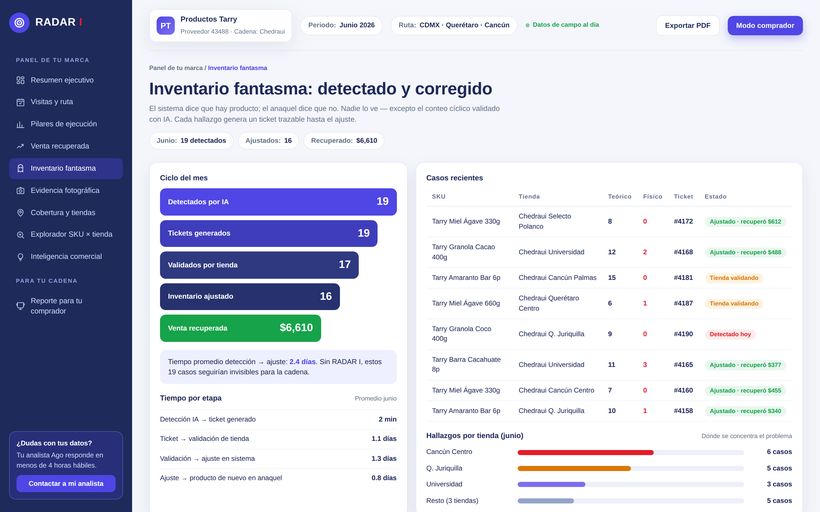This screenshot has width=820, height=512.
Task: Click Datos de campo al día status
Action: (562, 25)
